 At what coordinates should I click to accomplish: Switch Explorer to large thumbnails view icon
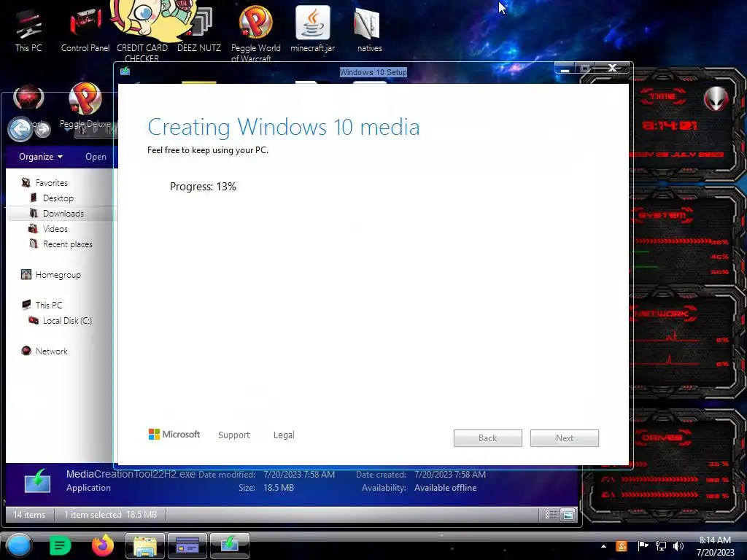pos(568,514)
